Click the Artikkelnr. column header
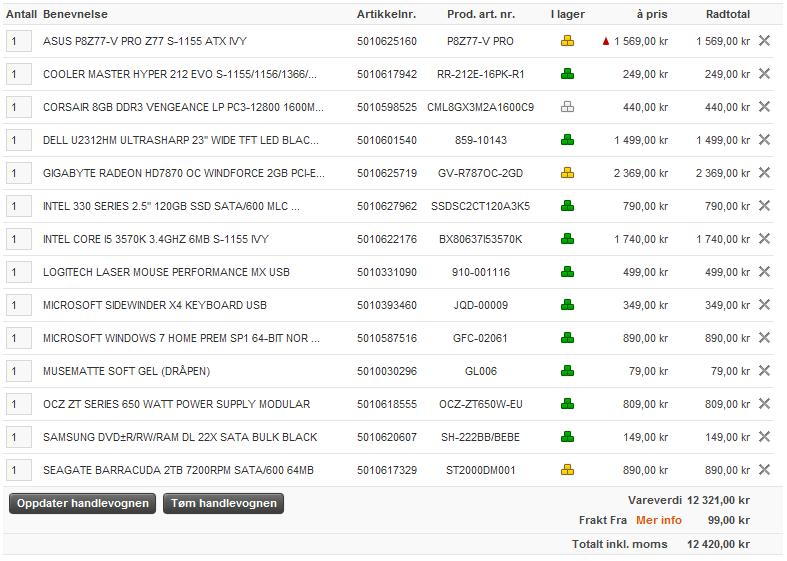This screenshot has height=561, width=787. click(386, 14)
